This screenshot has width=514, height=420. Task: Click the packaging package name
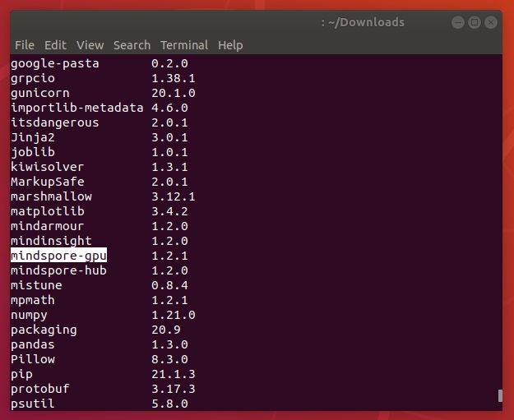(x=44, y=330)
